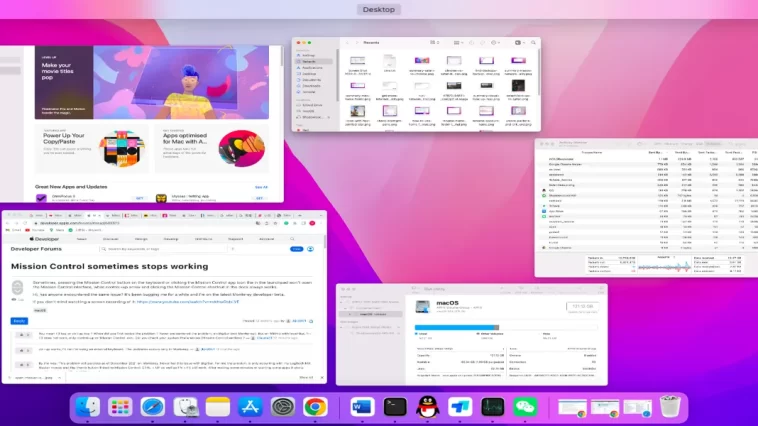Open Launchpad from the Dock
The height and width of the screenshot is (426, 758).
[120, 407]
